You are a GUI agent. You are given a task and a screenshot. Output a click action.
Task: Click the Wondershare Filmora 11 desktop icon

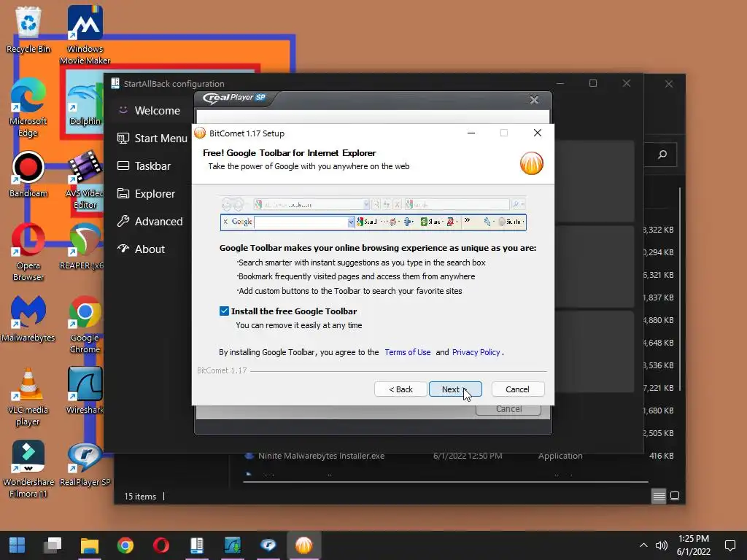(x=28, y=469)
